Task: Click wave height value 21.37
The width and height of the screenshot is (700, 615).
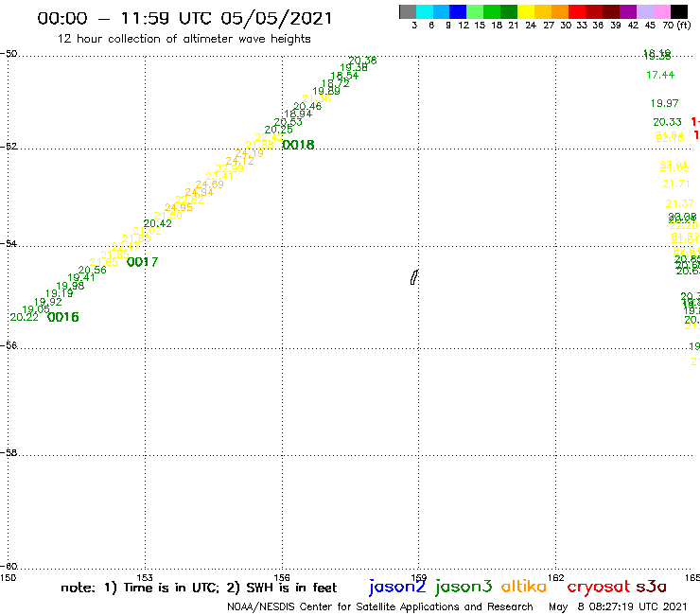Action: pos(679,203)
